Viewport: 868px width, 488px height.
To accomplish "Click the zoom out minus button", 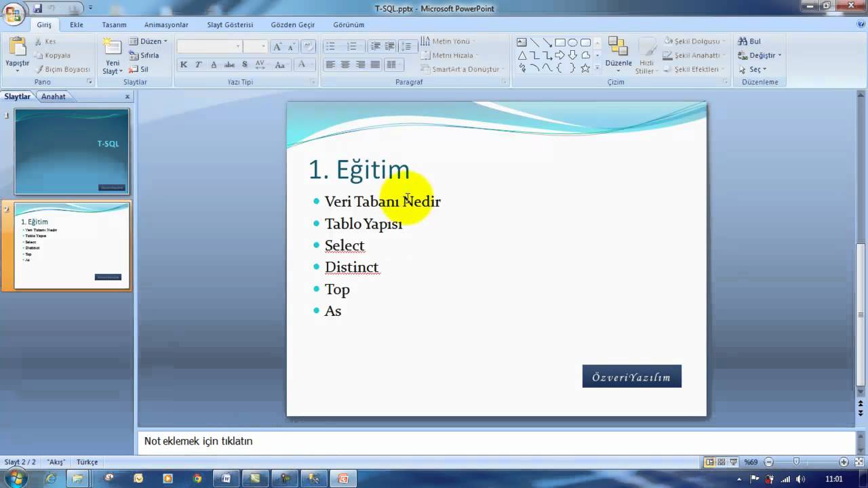I will [768, 462].
